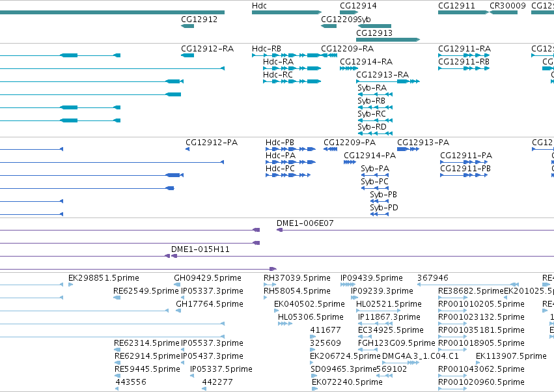Click the DME1-006E07 clone label

[x=305, y=223]
